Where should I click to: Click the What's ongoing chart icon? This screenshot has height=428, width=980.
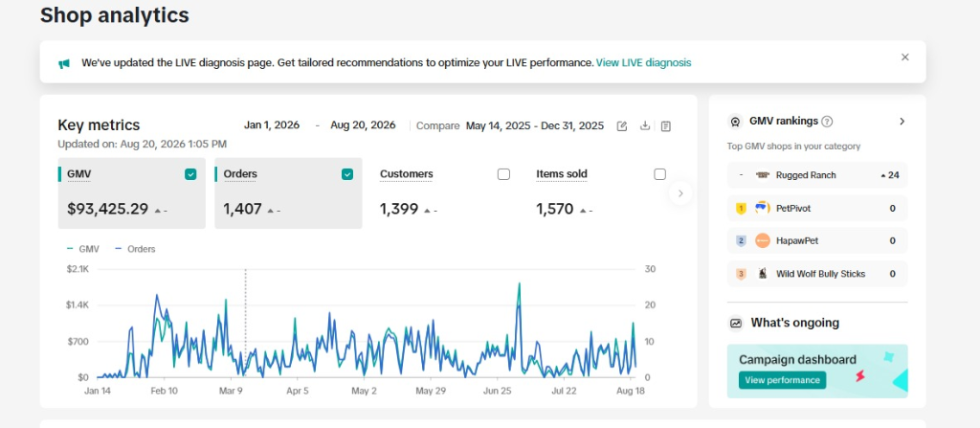[736, 323]
